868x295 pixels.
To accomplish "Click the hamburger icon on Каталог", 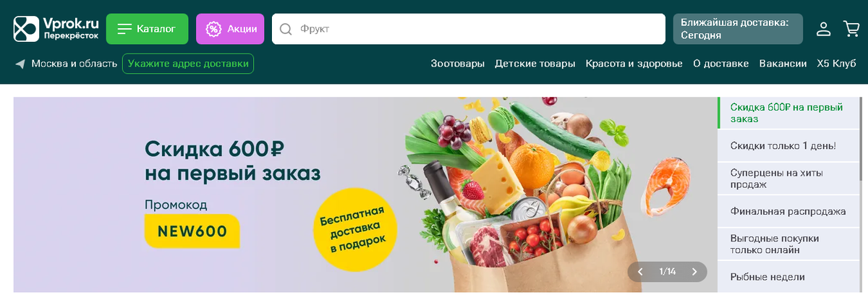I will point(124,29).
